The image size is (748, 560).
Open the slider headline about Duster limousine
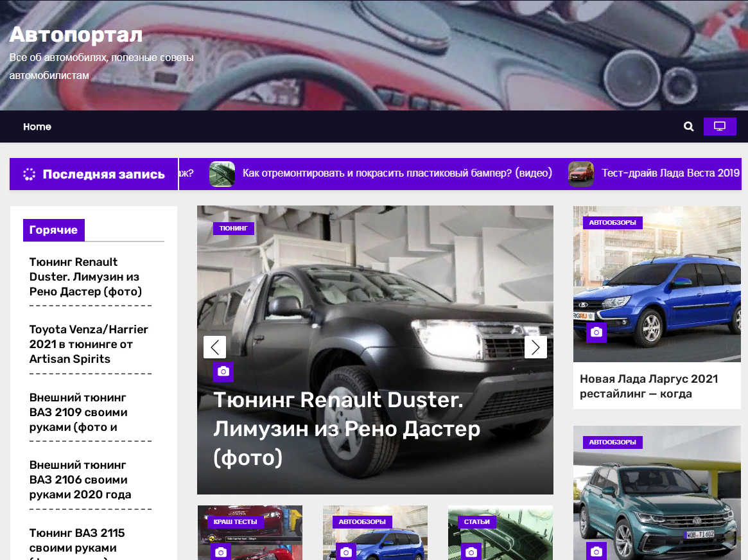[x=347, y=428]
